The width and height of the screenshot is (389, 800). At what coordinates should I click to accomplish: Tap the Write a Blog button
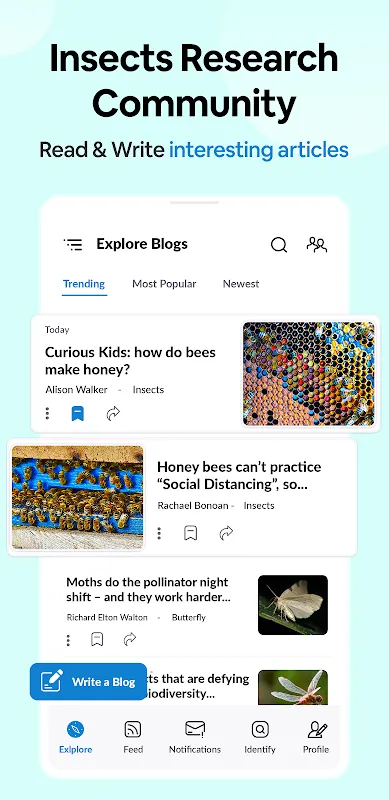[88, 681]
